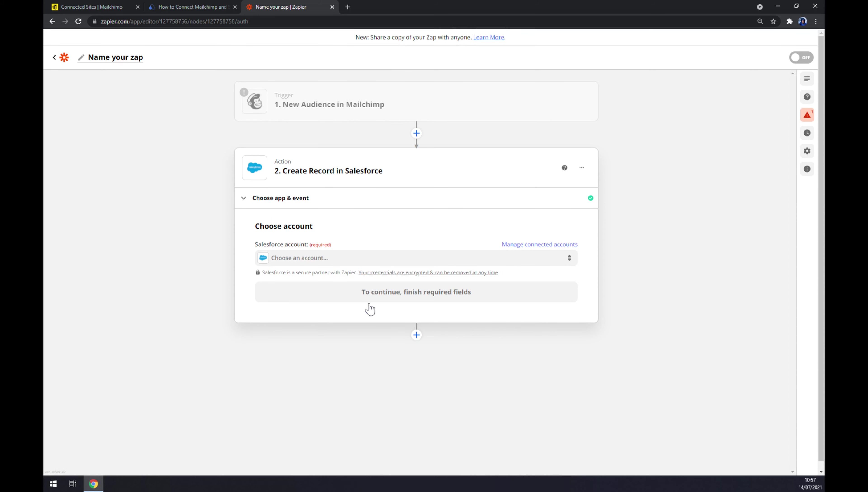Open the Windows Start menu
This screenshot has height=492, width=868.
coord(53,484)
